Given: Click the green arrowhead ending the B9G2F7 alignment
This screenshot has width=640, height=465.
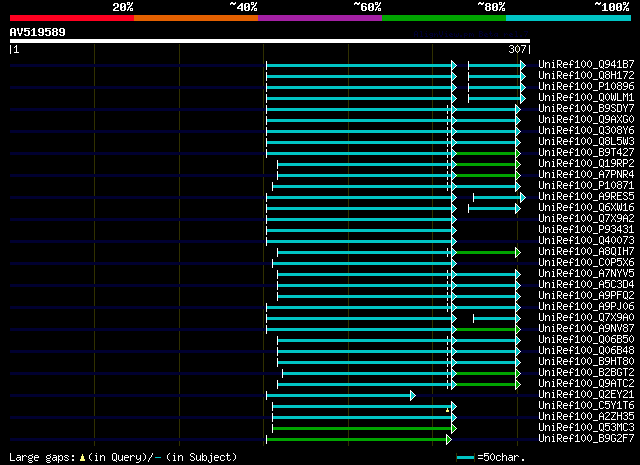Looking at the screenshot, I should (449, 439).
